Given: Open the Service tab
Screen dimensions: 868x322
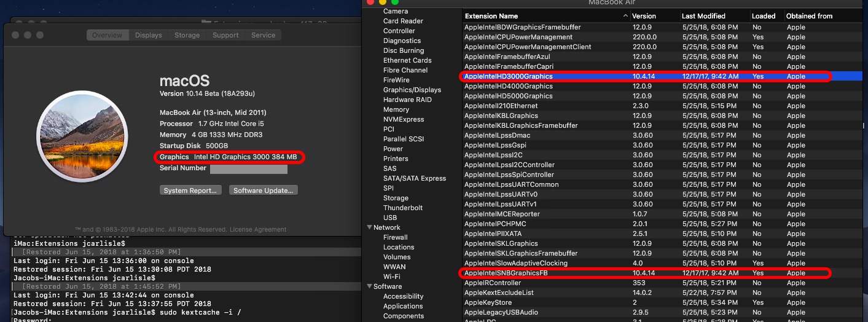Looking at the screenshot, I should (x=263, y=35).
